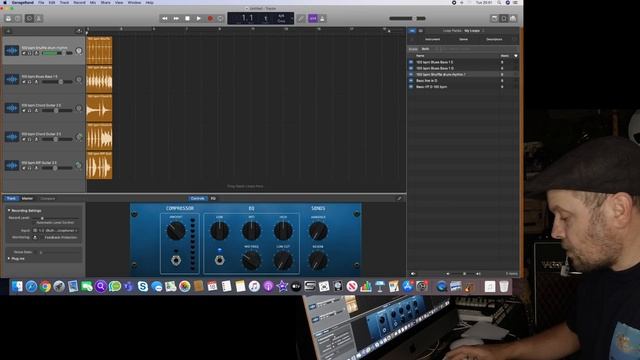Toggle the Cycle loop button

click(x=220, y=18)
